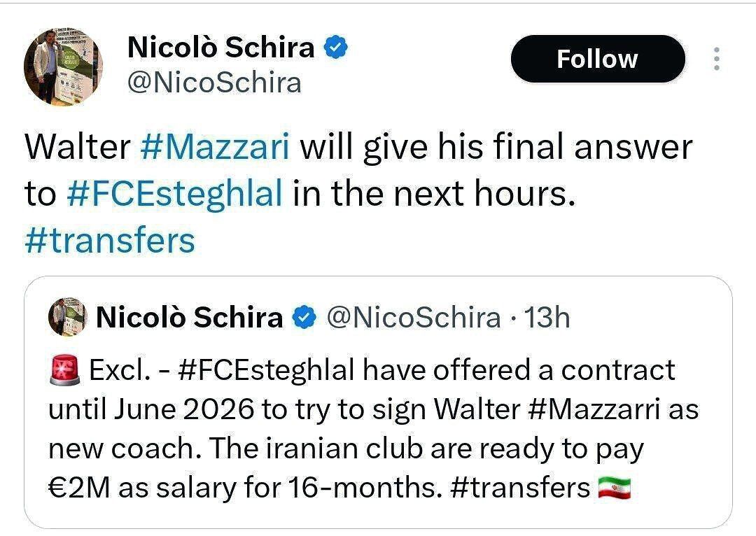Screen dimensions: 756x536
Task: Click the blue verified badge in header
Action: coord(335,48)
